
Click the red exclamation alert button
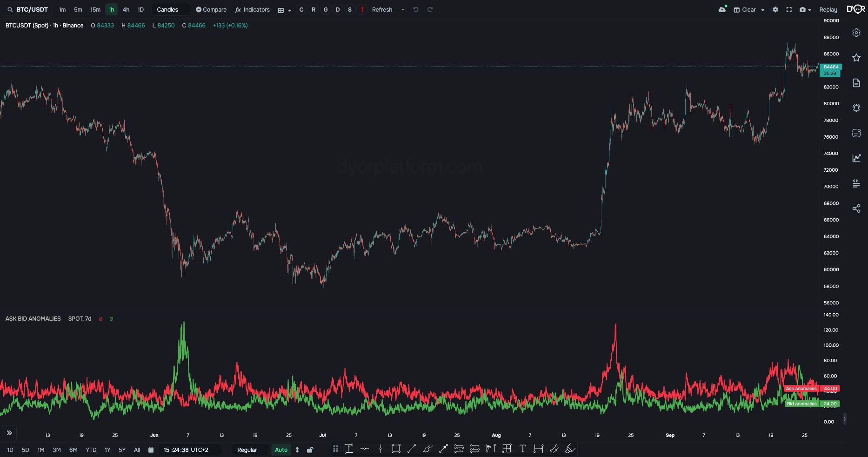362,9
